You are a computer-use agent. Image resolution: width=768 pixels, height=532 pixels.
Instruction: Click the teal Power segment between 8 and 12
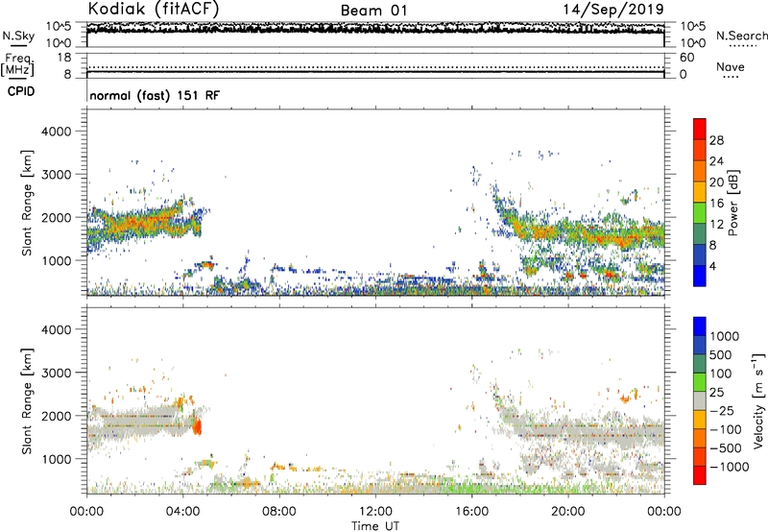click(x=700, y=234)
